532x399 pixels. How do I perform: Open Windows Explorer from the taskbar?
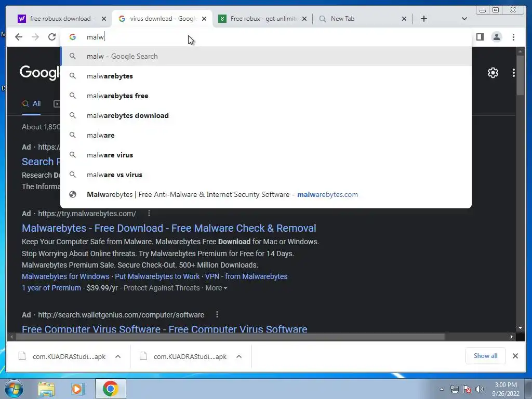tap(46, 389)
